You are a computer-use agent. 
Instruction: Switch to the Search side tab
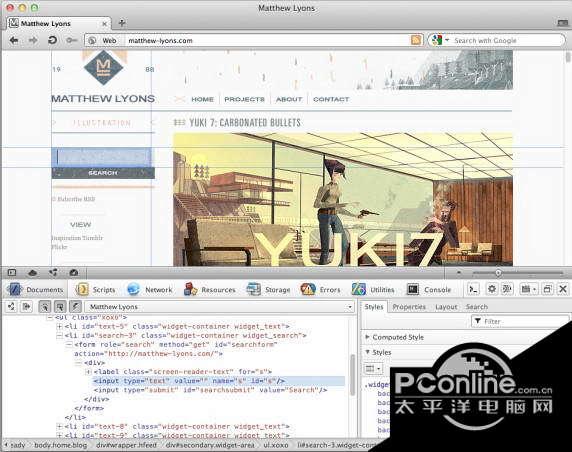coord(477,307)
